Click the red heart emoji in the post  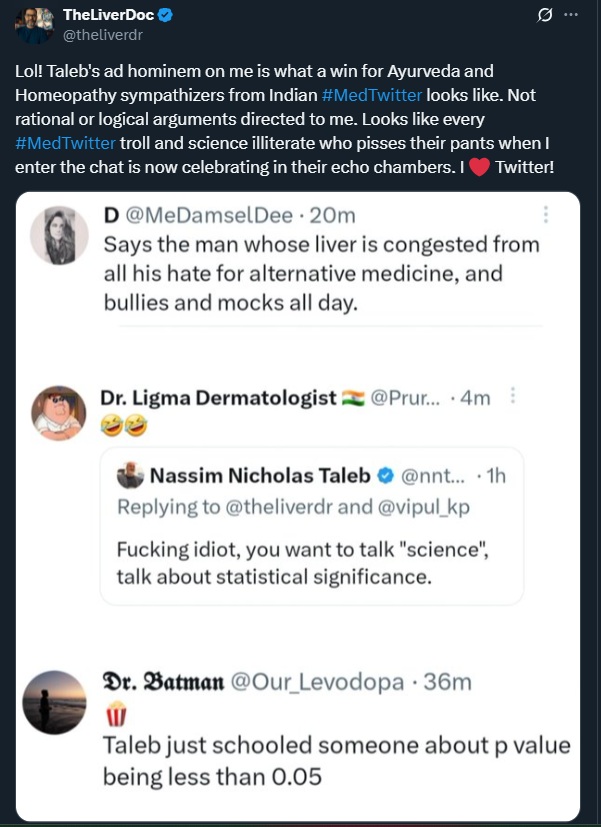pyautogui.click(x=479, y=166)
